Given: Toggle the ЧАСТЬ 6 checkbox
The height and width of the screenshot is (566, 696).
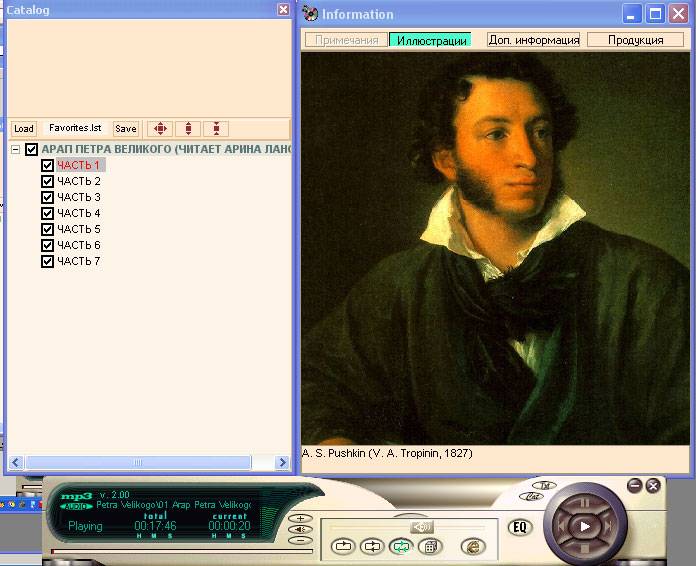Looking at the screenshot, I should [x=47, y=245].
